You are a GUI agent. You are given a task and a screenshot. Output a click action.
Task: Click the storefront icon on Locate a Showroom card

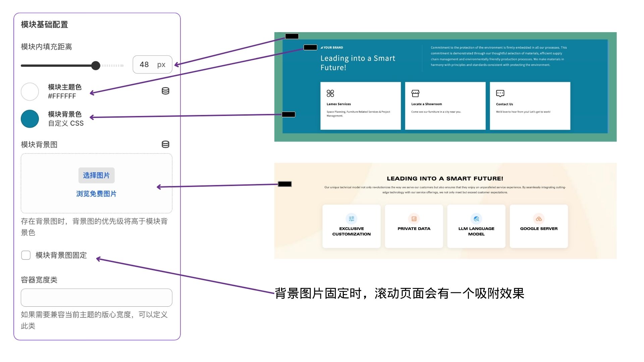click(x=416, y=93)
